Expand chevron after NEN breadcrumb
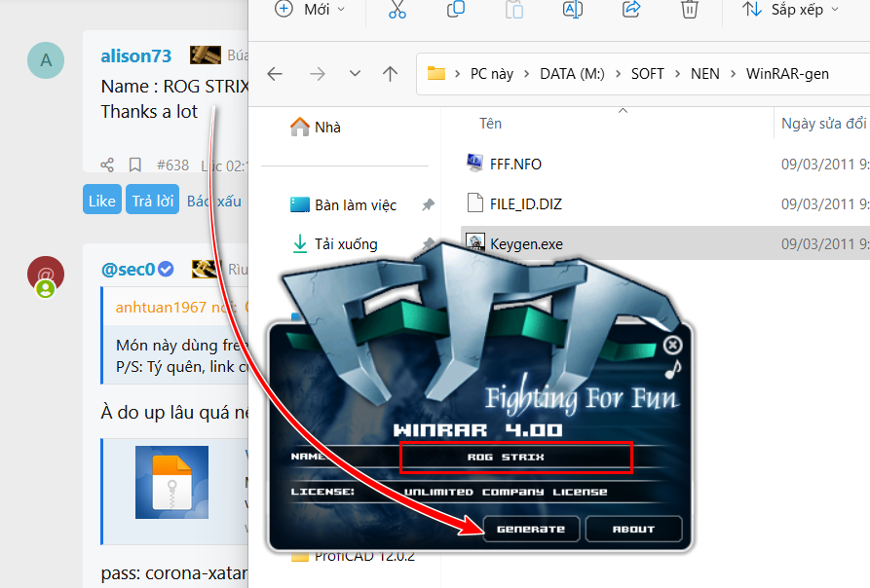The height and width of the screenshot is (588, 870). (733, 74)
